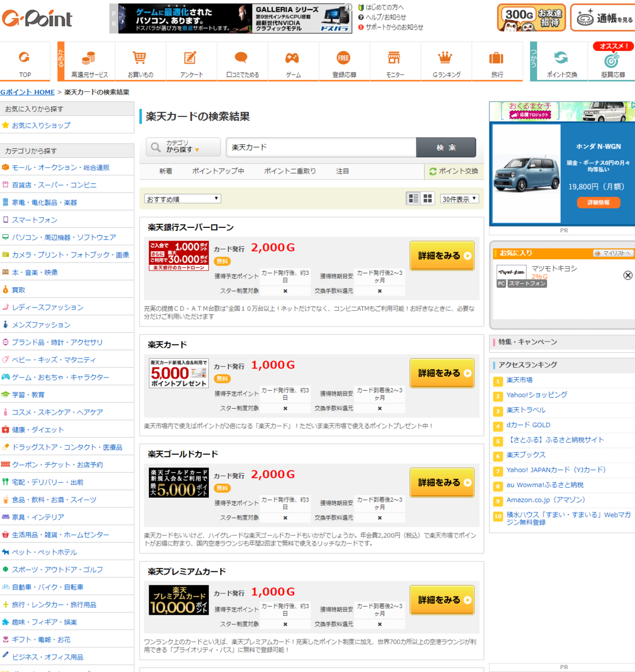Open カテゴリから探す dropdown
Screen dimensions: 635x672
pyautogui.click(x=183, y=147)
